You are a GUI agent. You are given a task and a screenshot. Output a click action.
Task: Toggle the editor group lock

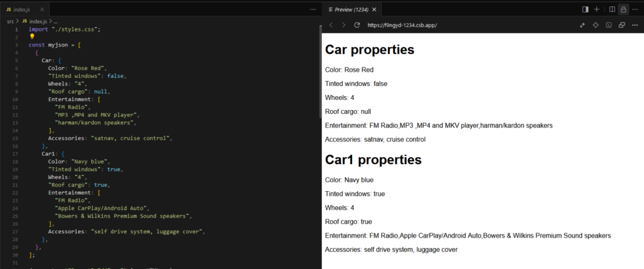pos(623,9)
